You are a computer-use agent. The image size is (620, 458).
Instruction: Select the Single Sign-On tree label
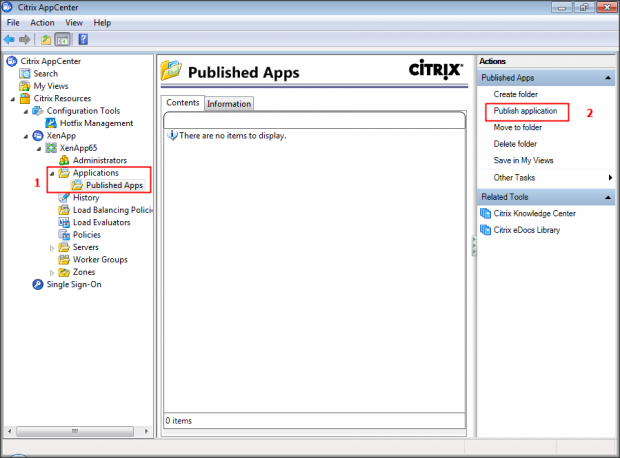pos(74,285)
